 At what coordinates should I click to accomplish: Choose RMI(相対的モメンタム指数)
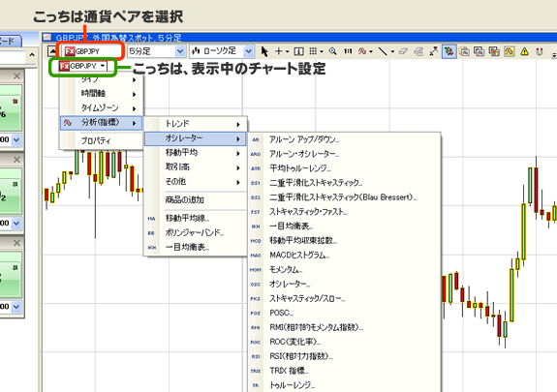[345, 328]
